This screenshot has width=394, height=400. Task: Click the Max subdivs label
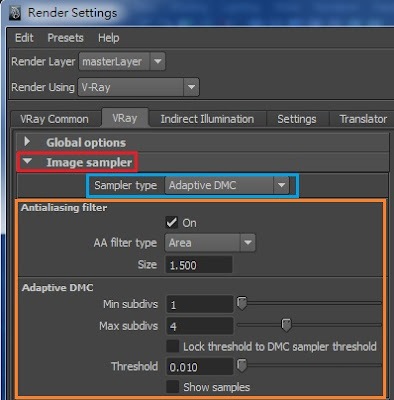coord(128,326)
